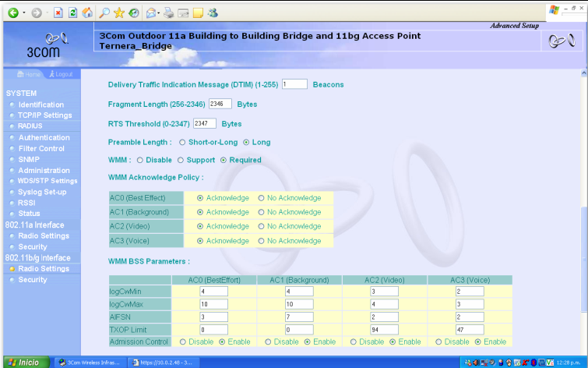Disable Admission Control for AC0 (BestEffort)
The image size is (588, 368).
click(183, 342)
